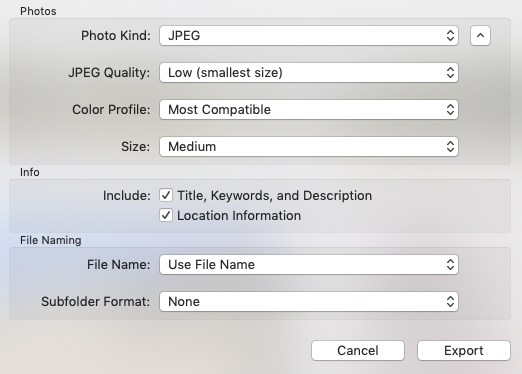Click the Info section heading
The height and width of the screenshot is (374, 522).
coord(30,172)
